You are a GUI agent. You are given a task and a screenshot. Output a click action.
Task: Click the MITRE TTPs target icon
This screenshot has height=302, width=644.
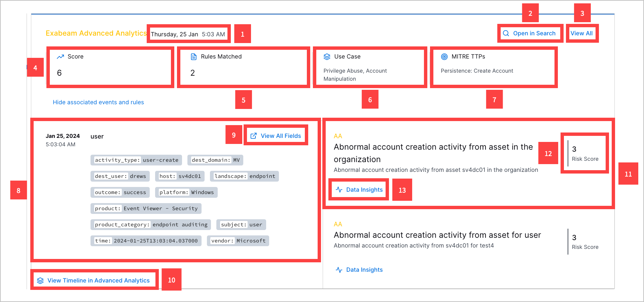tap(444, 56)
